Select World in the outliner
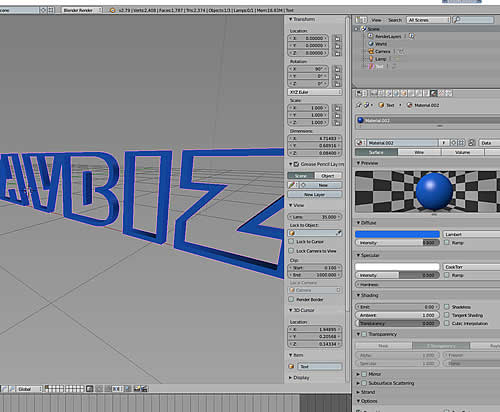This screenshot has width=500, height=412. pyautogui.click(x=381, y=44)
